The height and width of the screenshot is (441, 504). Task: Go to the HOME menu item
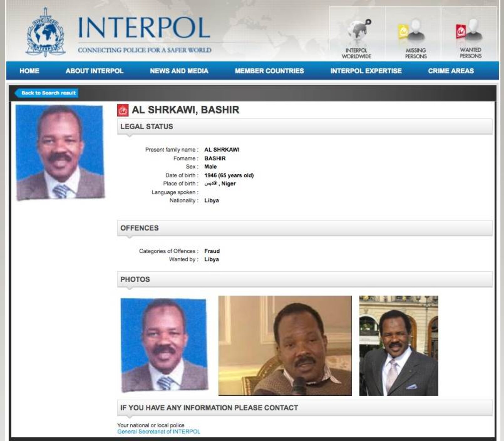(x=29, y=71)
